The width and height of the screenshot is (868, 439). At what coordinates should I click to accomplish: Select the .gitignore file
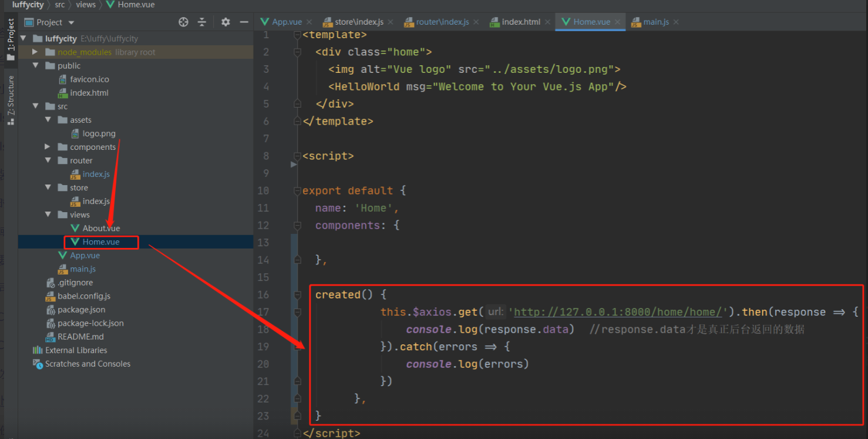(75, 282)
